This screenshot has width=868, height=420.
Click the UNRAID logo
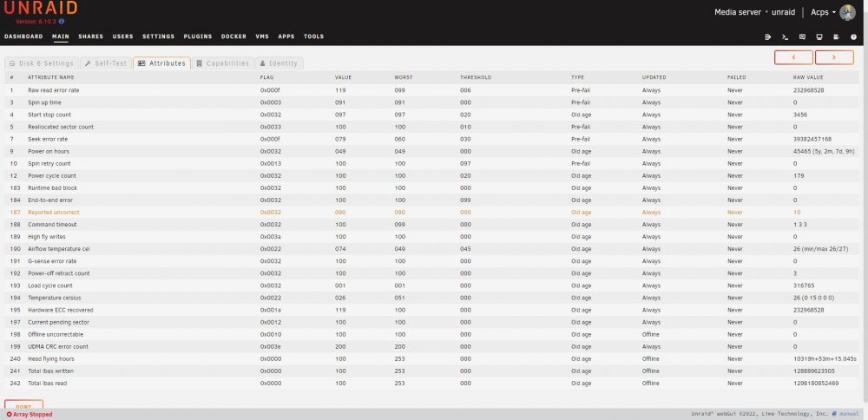pos(41,8)
